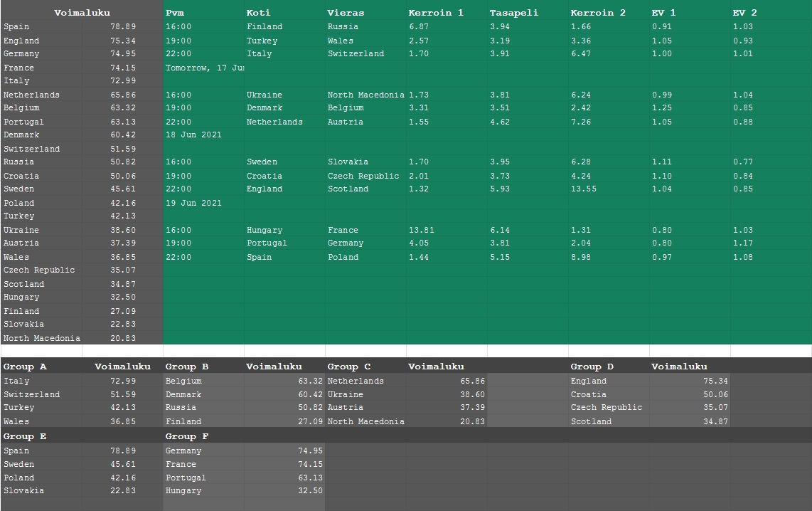Select the "Tomorrow, 17 Jun" date cell
Viewport: 812px width, 511px height.
204,68
